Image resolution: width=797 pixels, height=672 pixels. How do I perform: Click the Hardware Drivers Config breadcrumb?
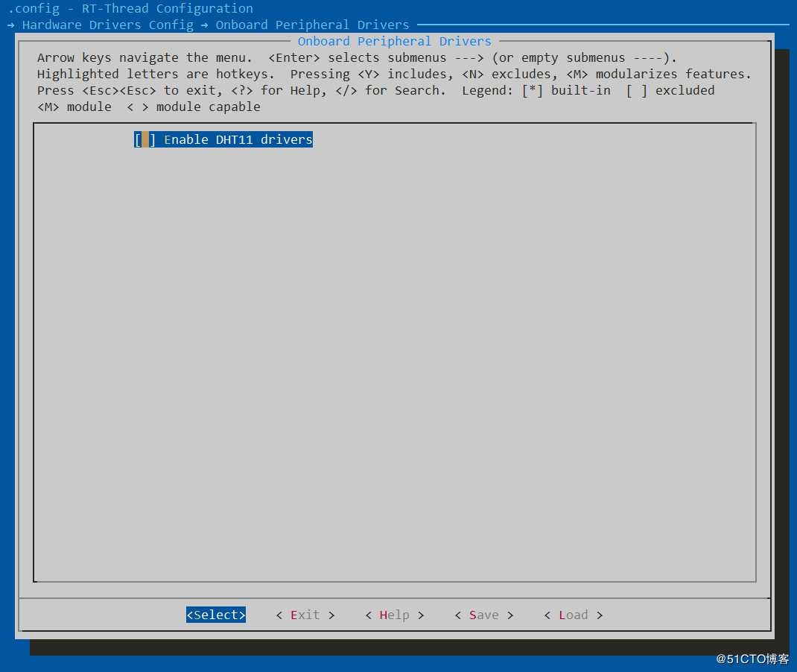[x=107, y=25]
